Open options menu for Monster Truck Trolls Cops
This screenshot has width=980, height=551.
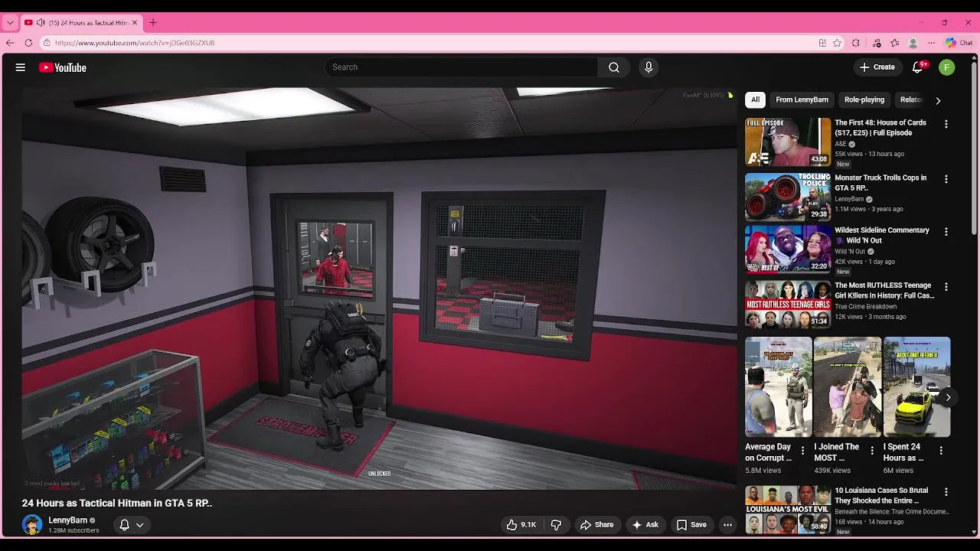coord(946,179)
